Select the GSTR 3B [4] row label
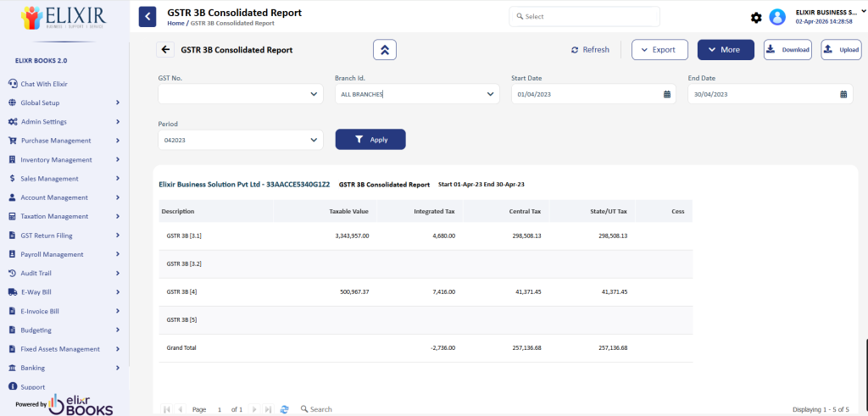This screenshot has height=416, width=868. [x=181, y=291]
